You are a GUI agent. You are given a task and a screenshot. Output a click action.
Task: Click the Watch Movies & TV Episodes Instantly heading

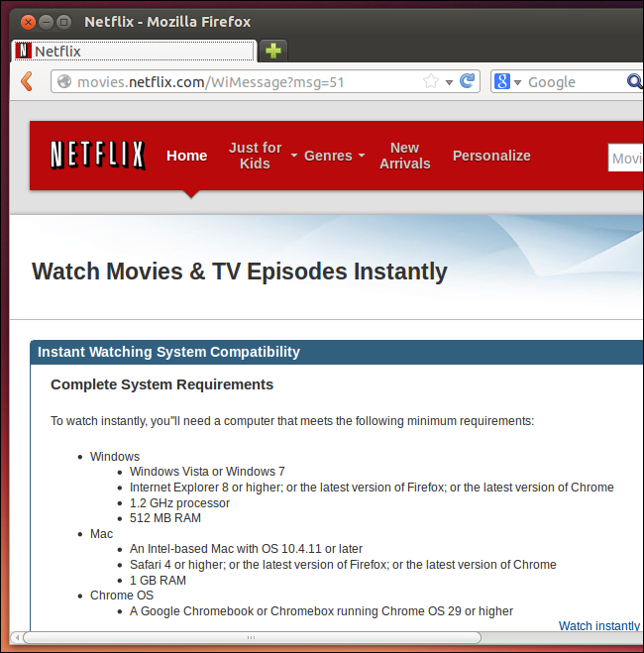(x=240, y=272)
